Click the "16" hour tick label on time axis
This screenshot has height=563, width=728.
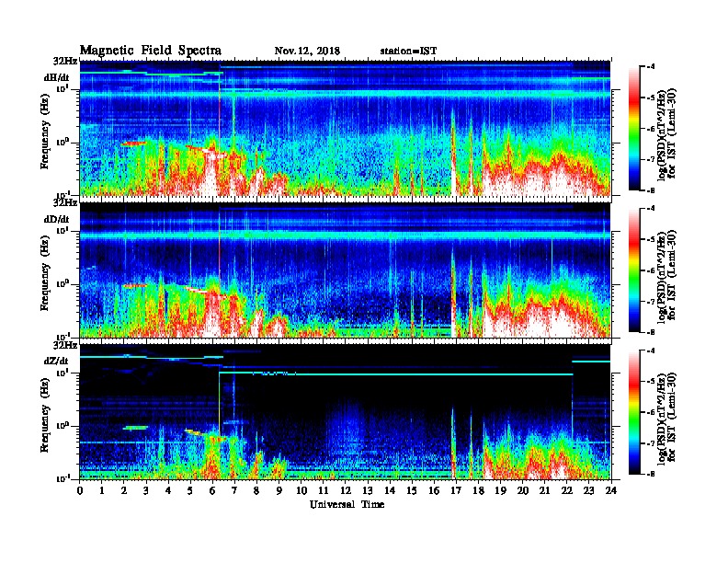(x=434, y=490)
